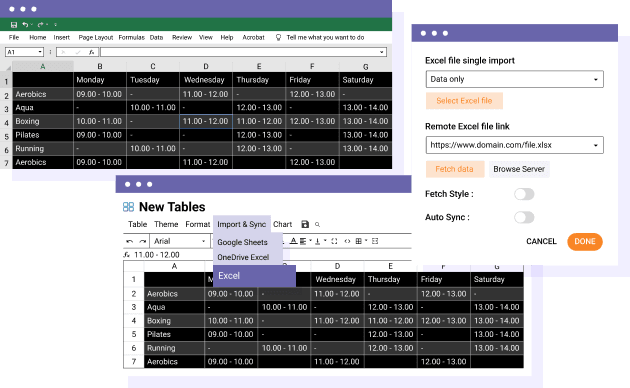Click the Data only import dropdown
The width and height of the screenshot is (630, 388).
[x=514, y=79]
